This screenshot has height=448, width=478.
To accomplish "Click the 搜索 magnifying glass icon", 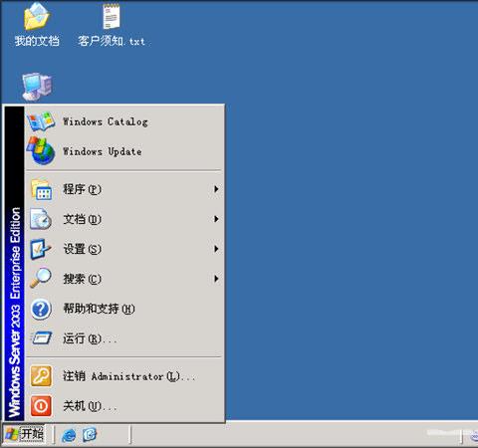I will click(x=41, y=278).
